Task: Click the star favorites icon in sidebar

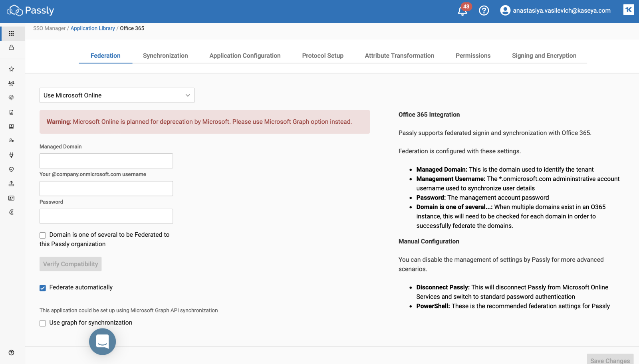Action: click(12, 69)
